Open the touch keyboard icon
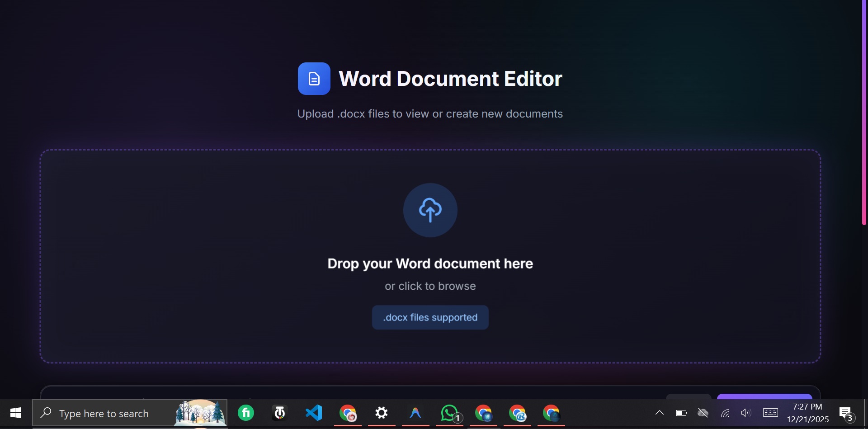The height and width of the screenshot is (429, 868). pos(770,413)
